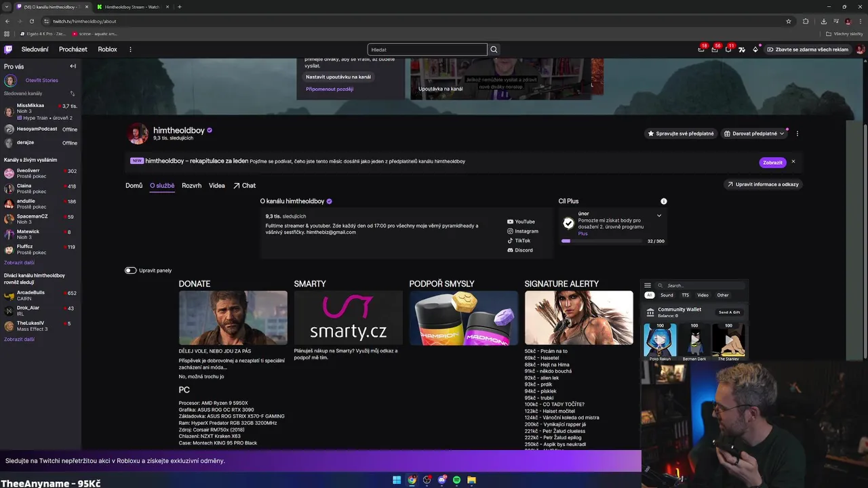Image resolution: width=868 pixels, height=488 pixels.
Task: Open the Discord social link
Action: pos(520,250)
